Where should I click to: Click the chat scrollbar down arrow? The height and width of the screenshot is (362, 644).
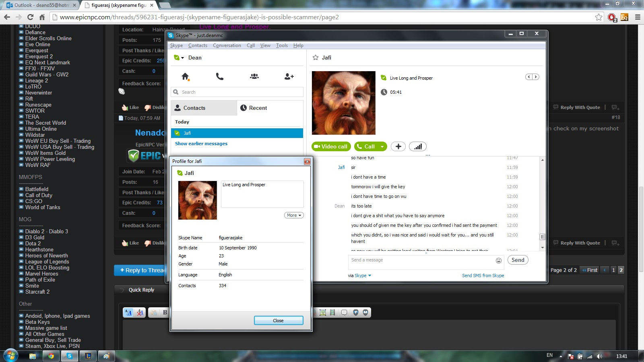tap(542, 247)
